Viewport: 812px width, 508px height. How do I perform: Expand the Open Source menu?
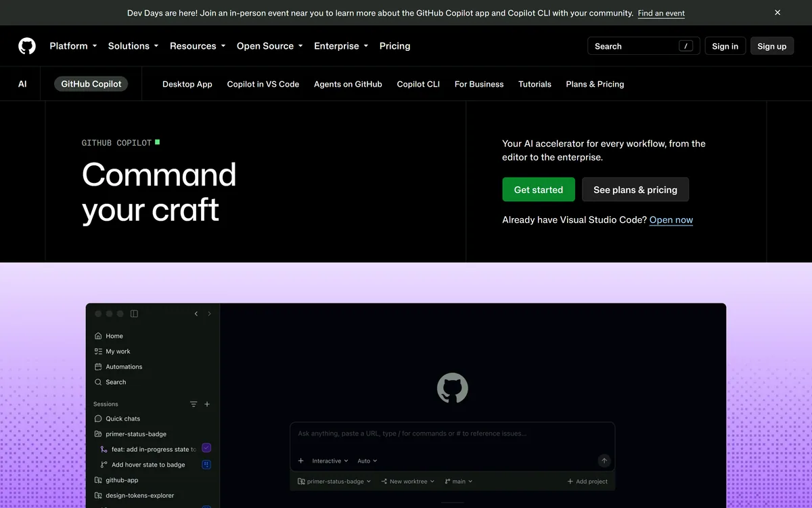(270, 46)
